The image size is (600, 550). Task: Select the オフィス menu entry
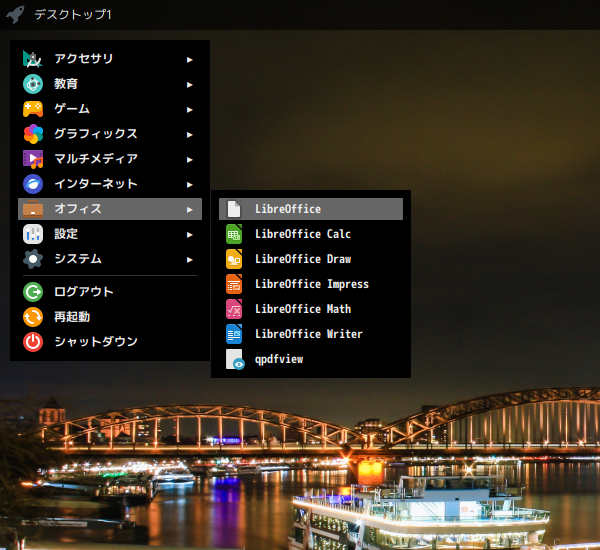point(110,209)
